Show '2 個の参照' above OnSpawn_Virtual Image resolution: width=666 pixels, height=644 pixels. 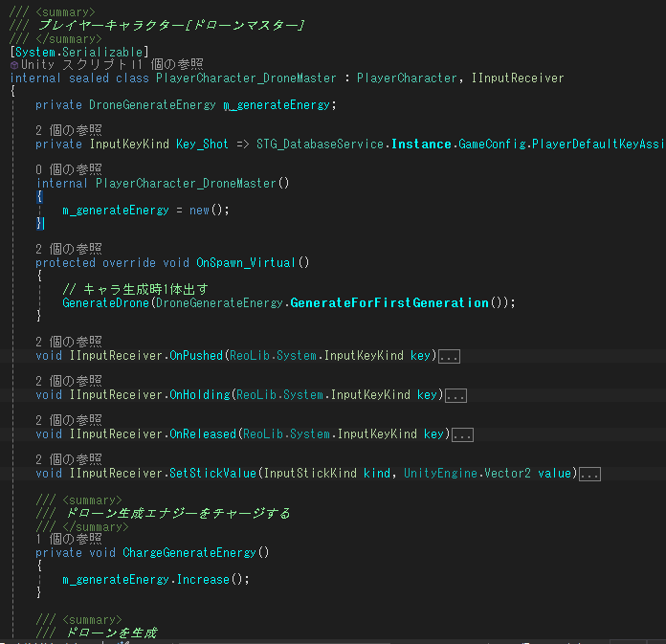69,249
